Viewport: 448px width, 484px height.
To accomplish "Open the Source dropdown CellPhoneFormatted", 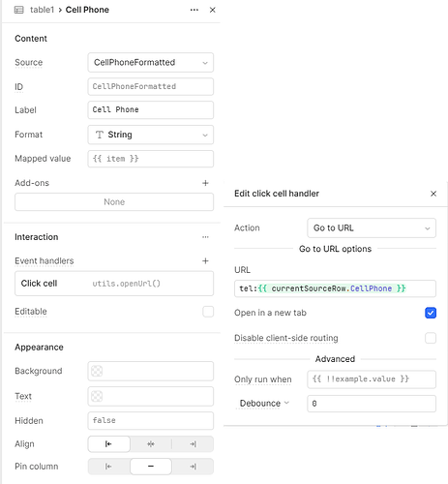I will [x=151, y=63].
